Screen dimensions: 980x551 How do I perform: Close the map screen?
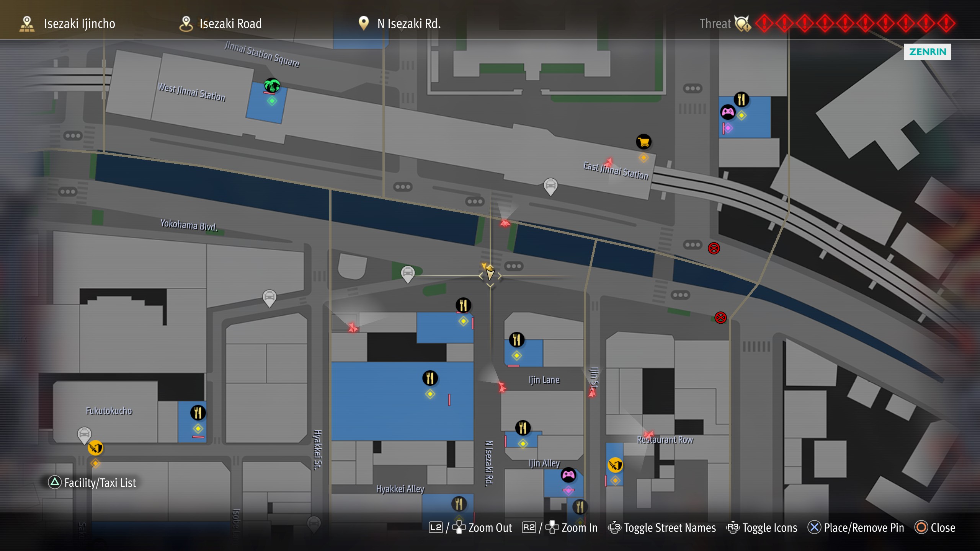[x=935, y=528]
